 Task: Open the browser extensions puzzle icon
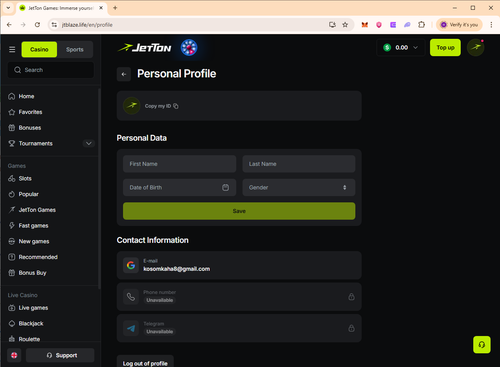click(x=421, y=25)
